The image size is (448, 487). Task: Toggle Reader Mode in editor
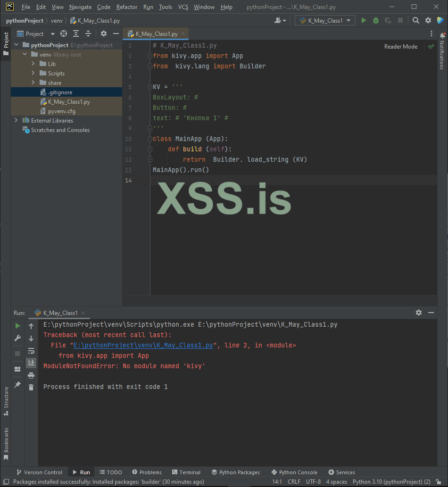(x=401, y=47)
